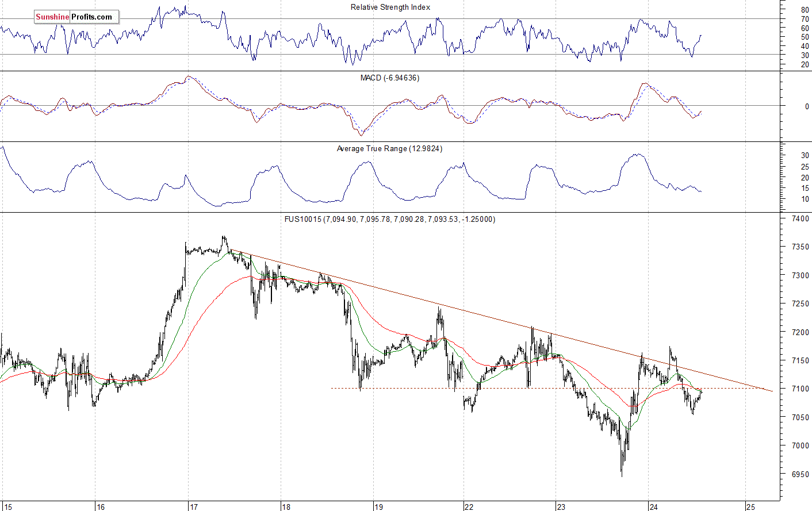Select the MACD (-6.94636) label
The width and height of the screenshot is (812, 511).
click(x=390, y=78)
